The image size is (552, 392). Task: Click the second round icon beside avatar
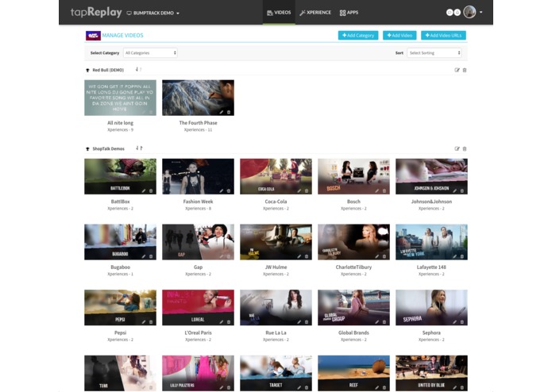[x=457, y=13]
